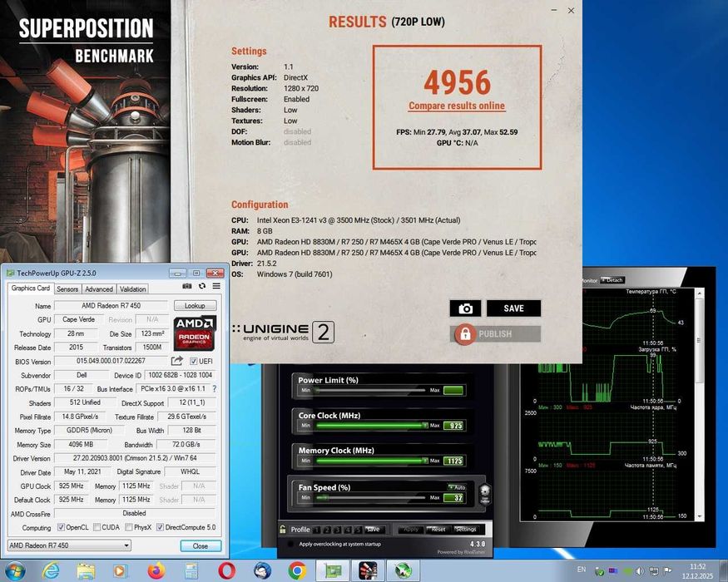Open the Compare results online link
The image size is (728, 582).
(x=457, y=106)
